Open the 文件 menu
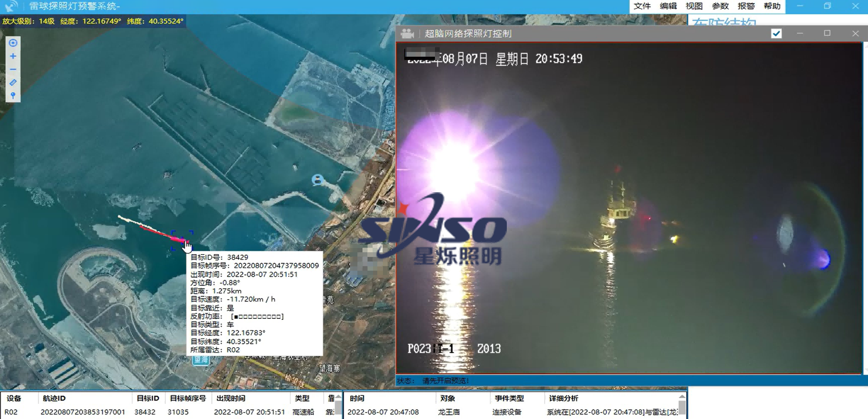Viewport: 868px width, 419px height. [x=642, y=6]
